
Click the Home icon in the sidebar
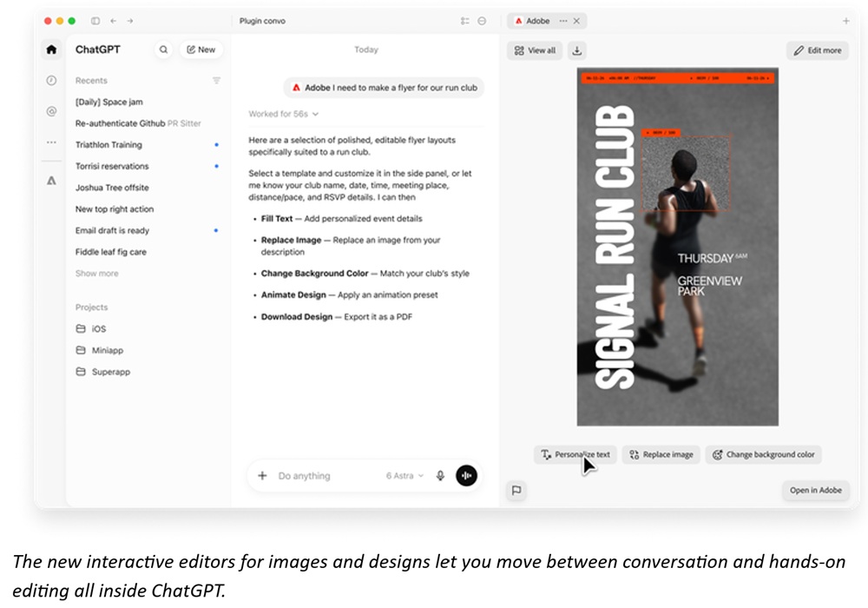click(51, 50)
